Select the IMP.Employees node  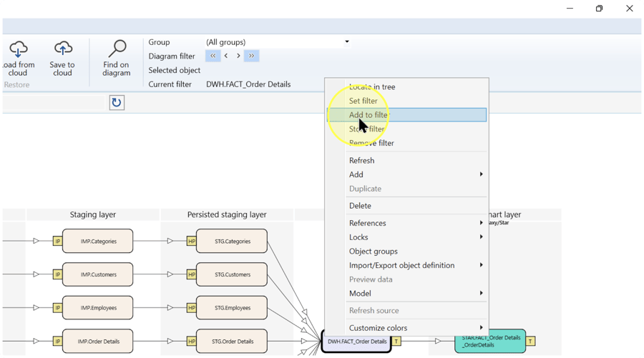(98, 307)
